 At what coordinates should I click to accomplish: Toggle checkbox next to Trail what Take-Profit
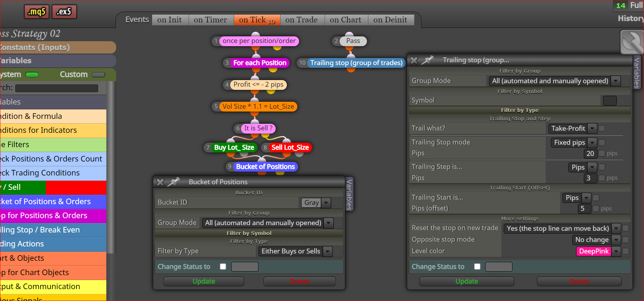pos(602,128)
